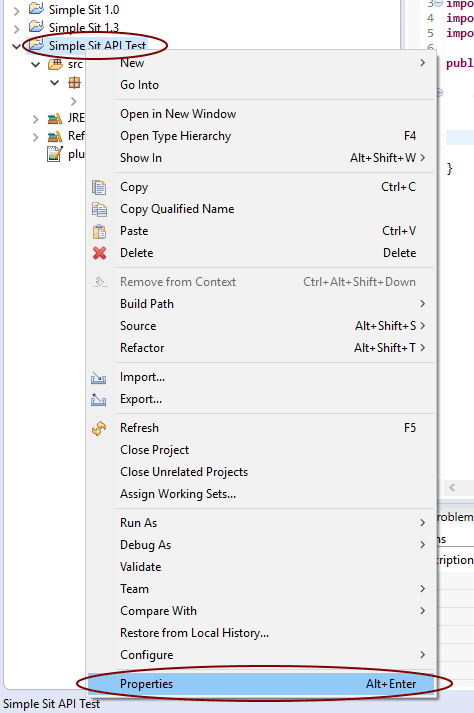Expand the Simple Sit 1.0 project
This screenshot has height=713, width=474.
(x=17, y=10)
